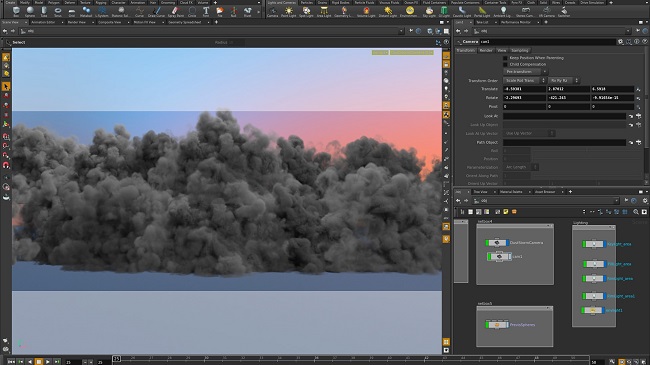The width and height of the screenshot is (650, 365).
Task: Open the Parameterization Arc Length dropdown
Action: [x=521, y=167]
